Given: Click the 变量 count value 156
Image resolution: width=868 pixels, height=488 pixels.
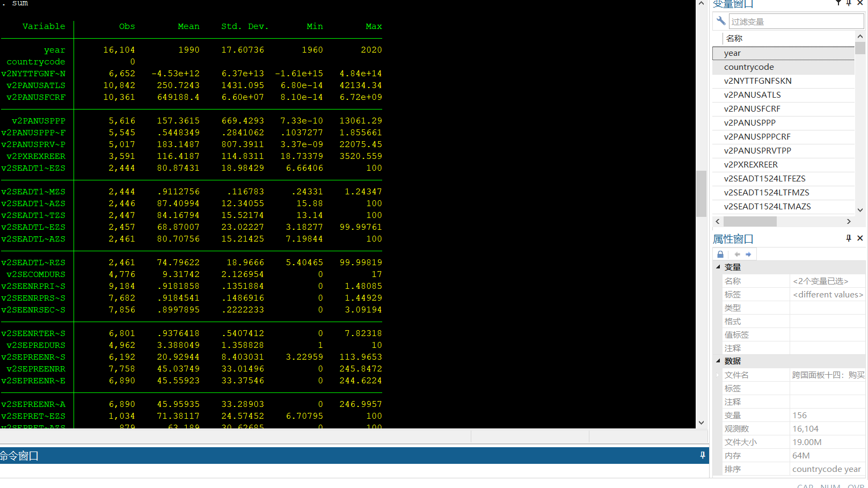Looking at the screenshot, I should click(x=827, y=415).
